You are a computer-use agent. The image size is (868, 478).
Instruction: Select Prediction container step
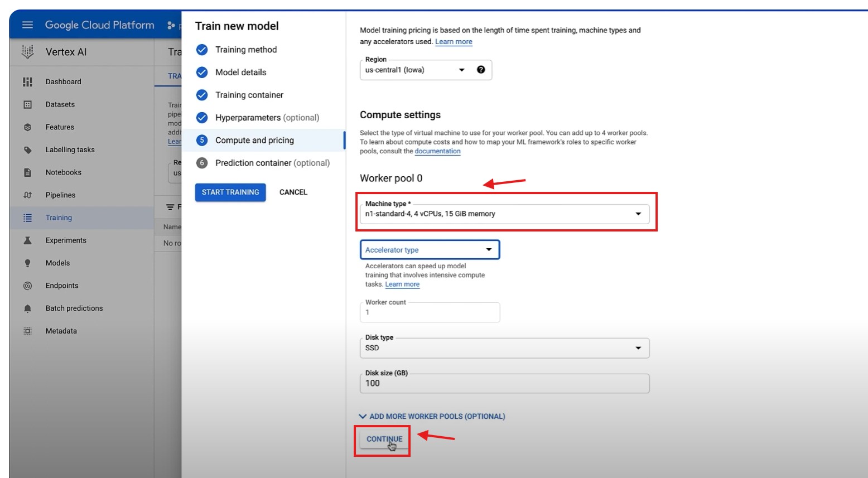pos(272,163)
